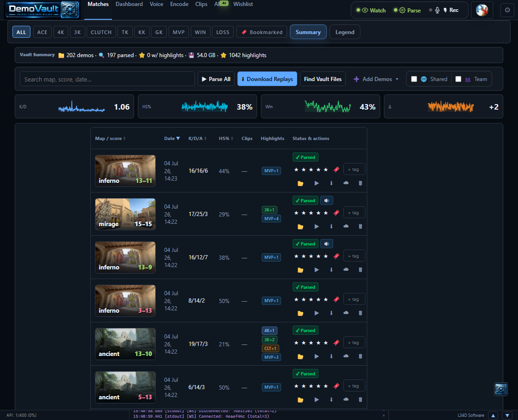Delete the ancient 5–13 demo
The image size is (518, 420).
360,400
